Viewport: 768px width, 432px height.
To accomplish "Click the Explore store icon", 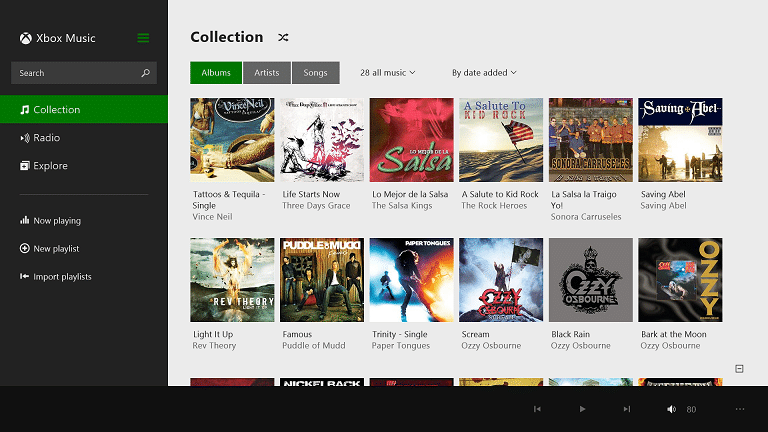I will 24,166.
